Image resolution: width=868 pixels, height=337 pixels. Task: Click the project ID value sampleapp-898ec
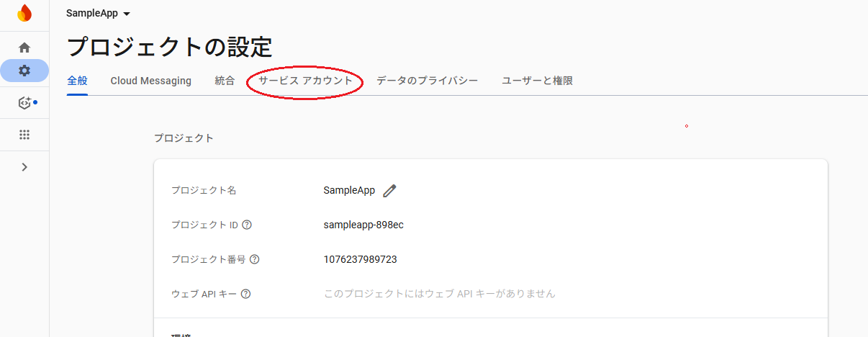(363, 225)
